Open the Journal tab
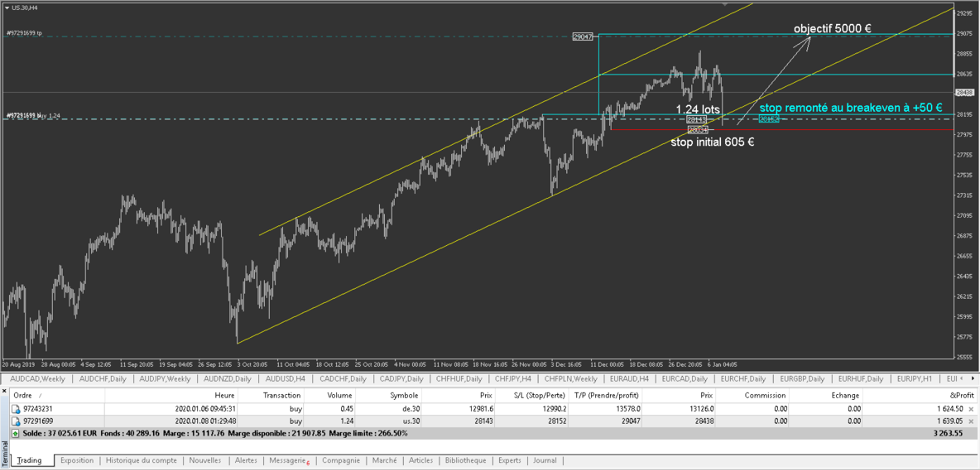 coord(545,460)
